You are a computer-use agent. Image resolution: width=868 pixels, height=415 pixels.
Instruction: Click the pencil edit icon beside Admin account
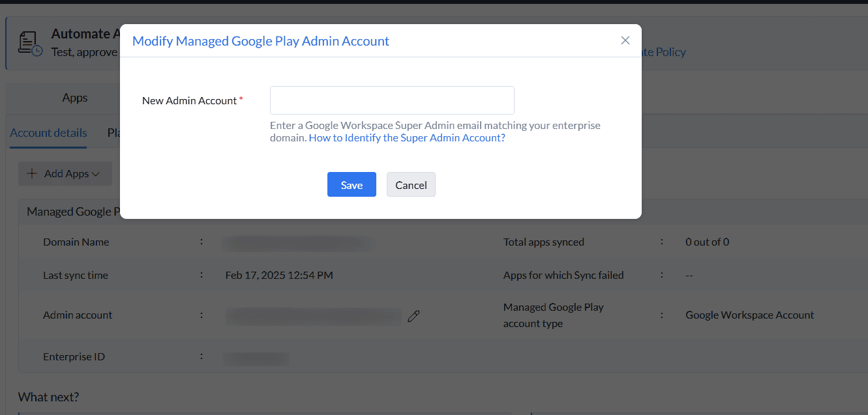point(413,316)
